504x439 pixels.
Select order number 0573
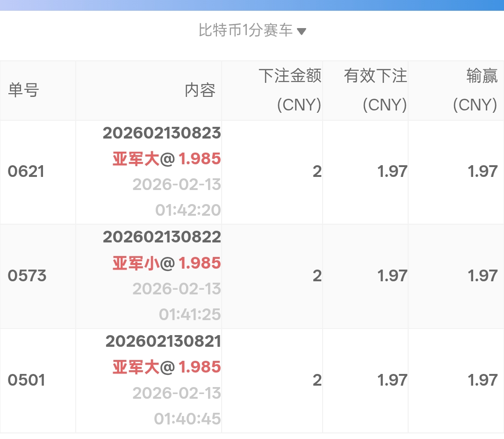coord(27,276)
